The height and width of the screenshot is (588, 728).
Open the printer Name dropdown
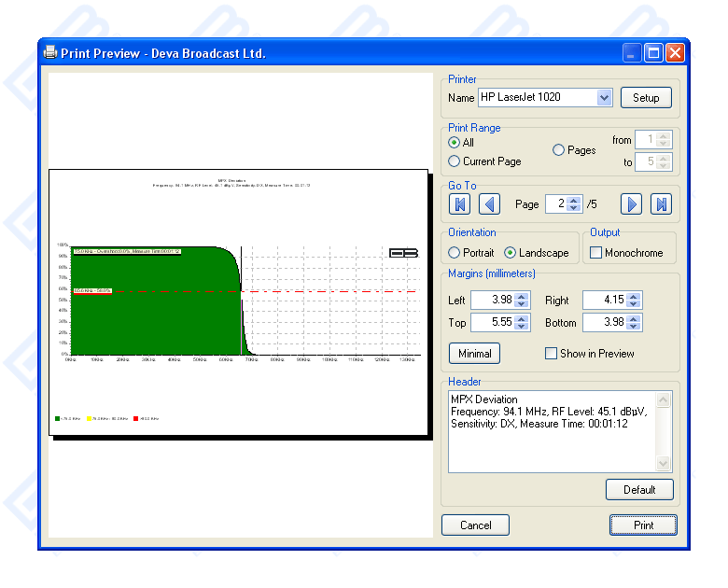click(x=603, y=98)
